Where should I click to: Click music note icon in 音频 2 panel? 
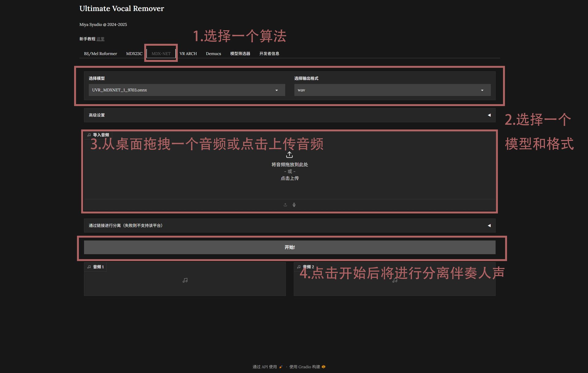pyautogui.click(x=395, y=280)
